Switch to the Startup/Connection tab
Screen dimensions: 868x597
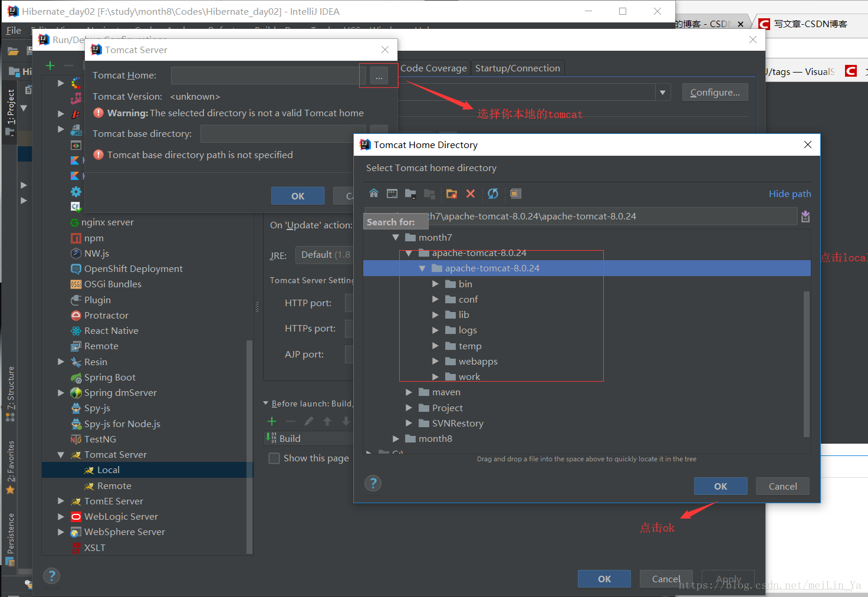point(518,68)
